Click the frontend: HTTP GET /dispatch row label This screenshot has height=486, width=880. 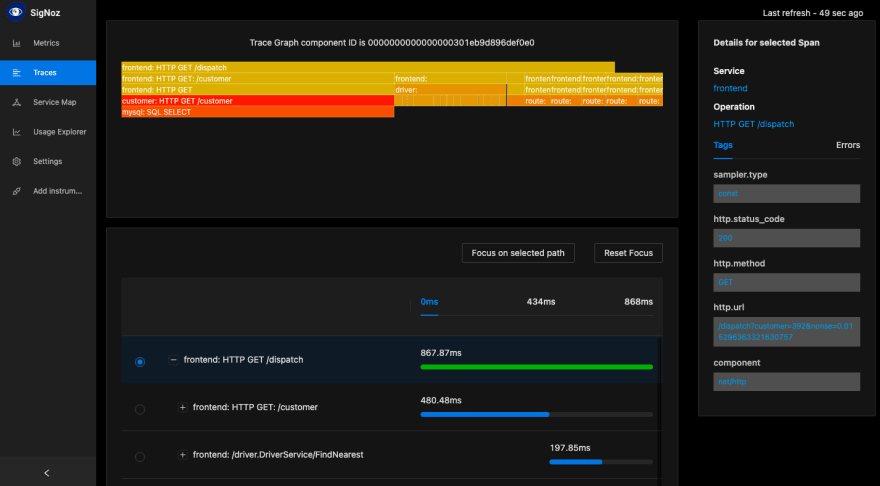coord(243,360)
